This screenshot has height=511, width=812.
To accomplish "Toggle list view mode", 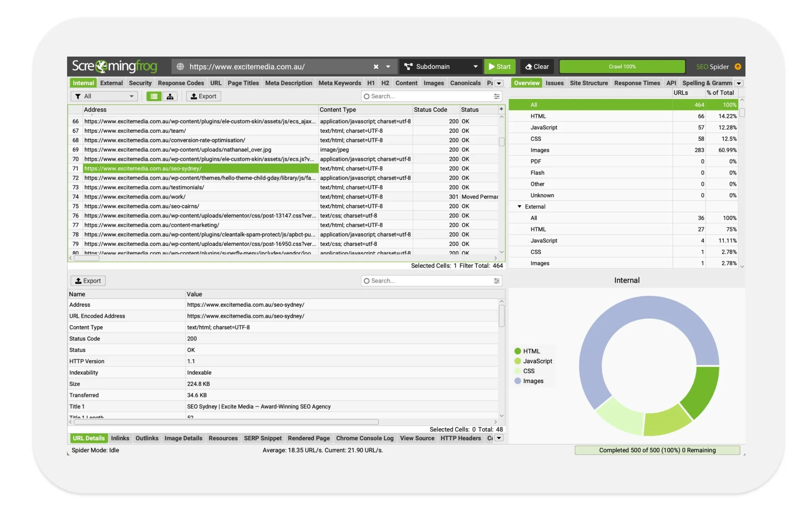I will pos(154,96).
